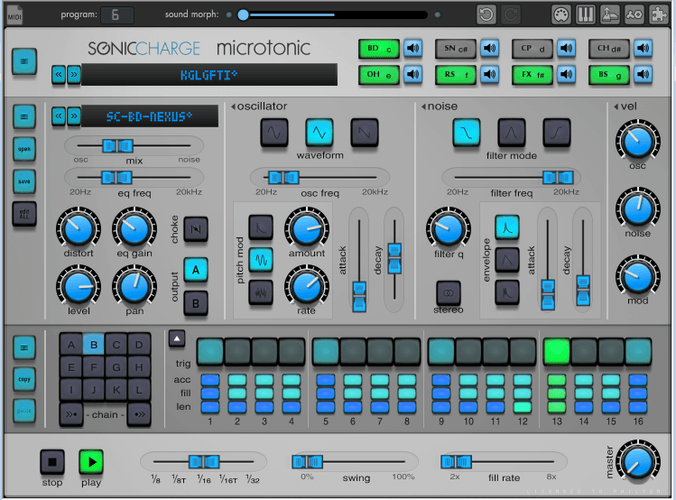Image resolution: width=676 pixels, height=500 pixels.
Task: Collapse the noise section triangle
Action: click(422, 106)
